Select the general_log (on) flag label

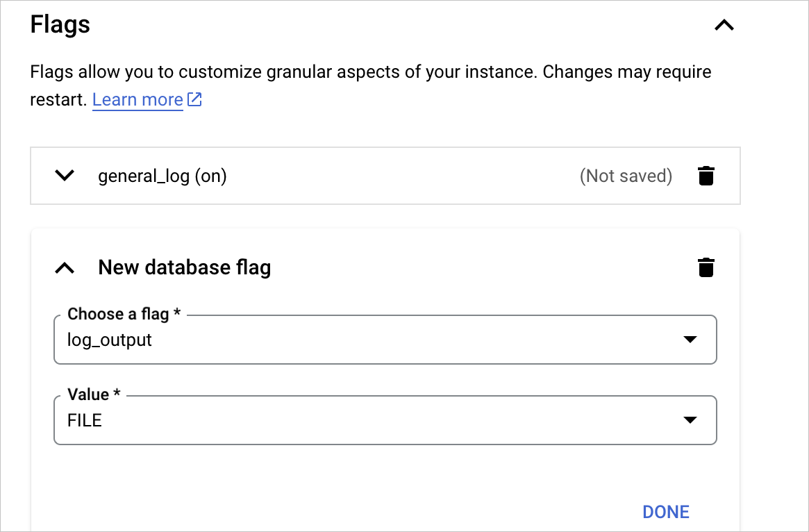click(x=162, y=176)
